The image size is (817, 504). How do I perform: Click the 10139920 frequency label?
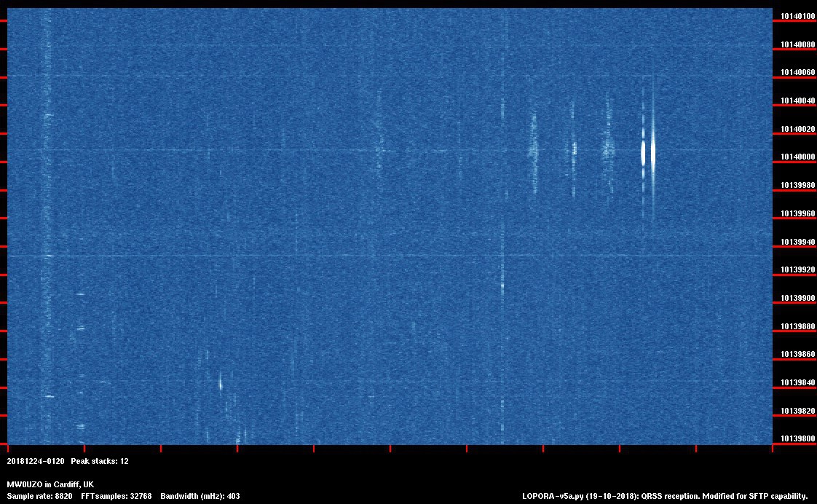click(x=797, y=270)
